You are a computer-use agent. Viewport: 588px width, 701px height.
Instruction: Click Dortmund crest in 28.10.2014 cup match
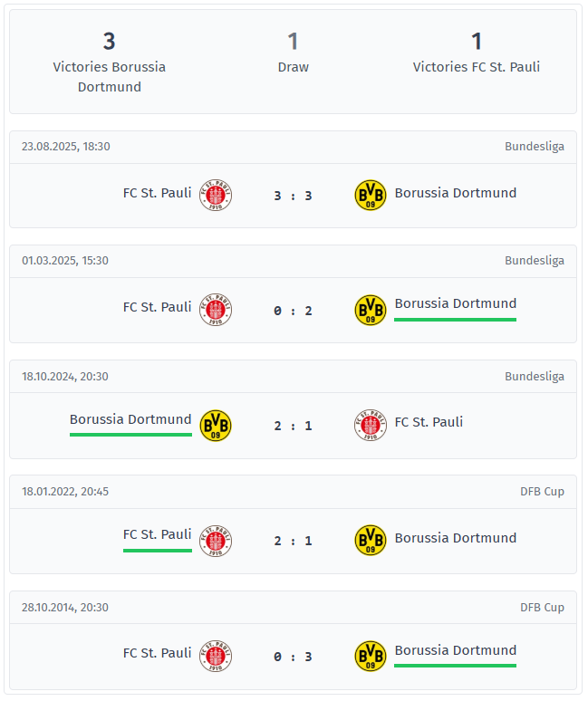[x=370, y=656]
